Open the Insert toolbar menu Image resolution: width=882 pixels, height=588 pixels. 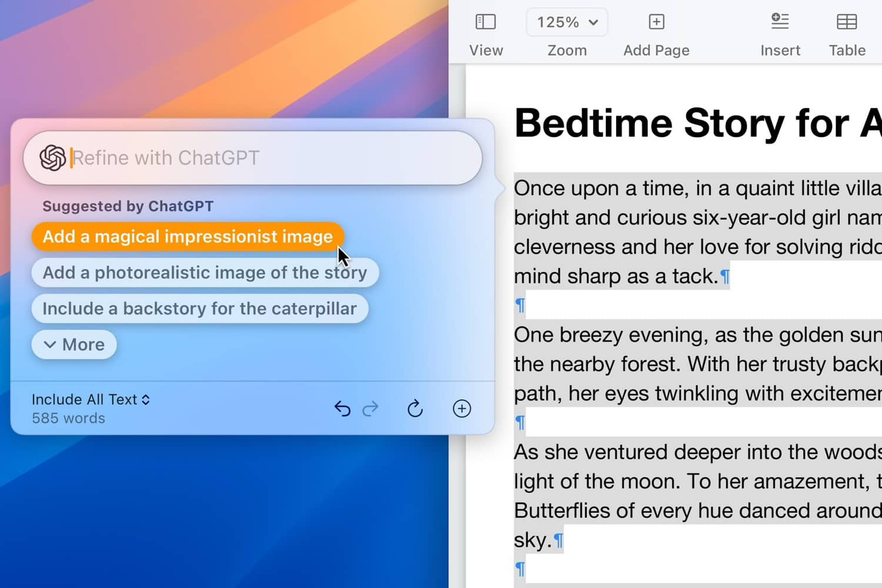pos(780,22)
